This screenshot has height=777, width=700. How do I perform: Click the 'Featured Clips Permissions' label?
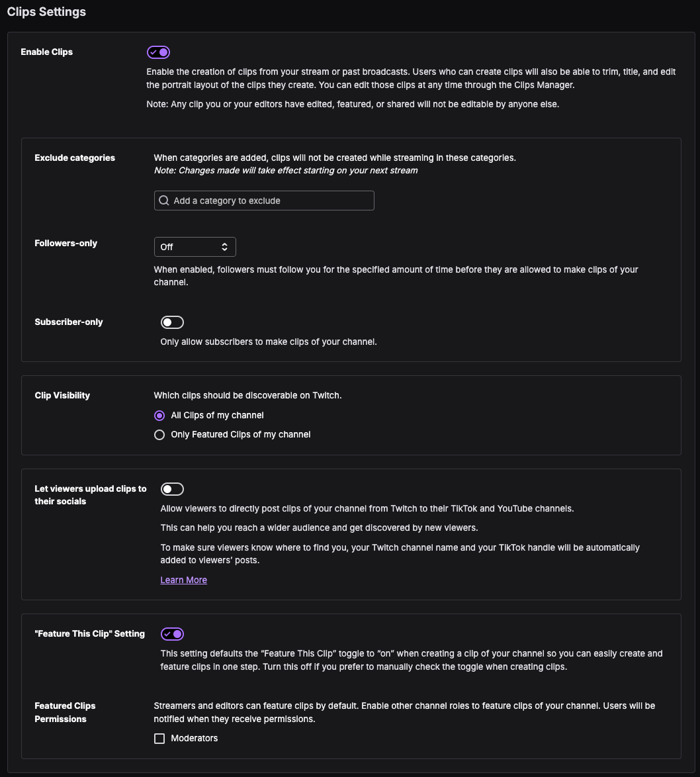pyautogui.click(x=65, y=712)
